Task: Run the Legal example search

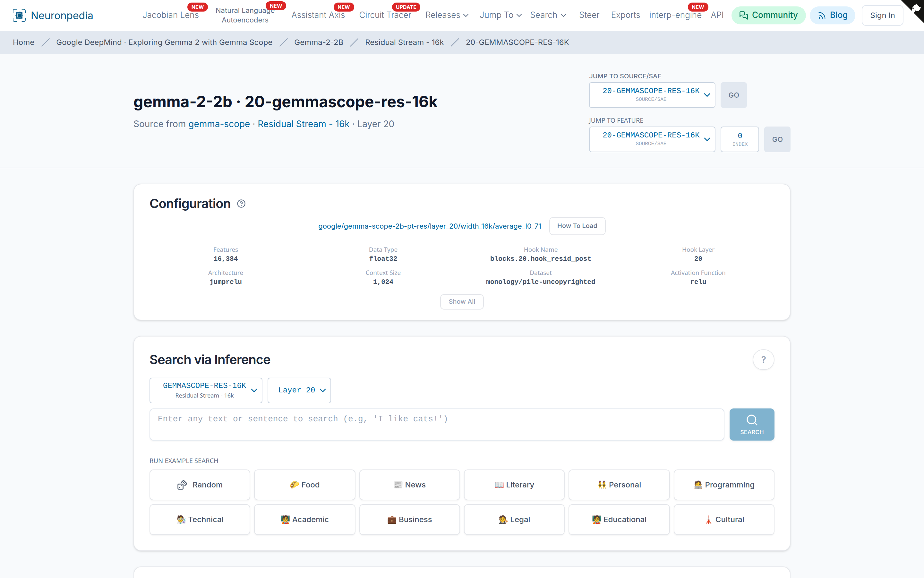Action: [x=514, y=520]
